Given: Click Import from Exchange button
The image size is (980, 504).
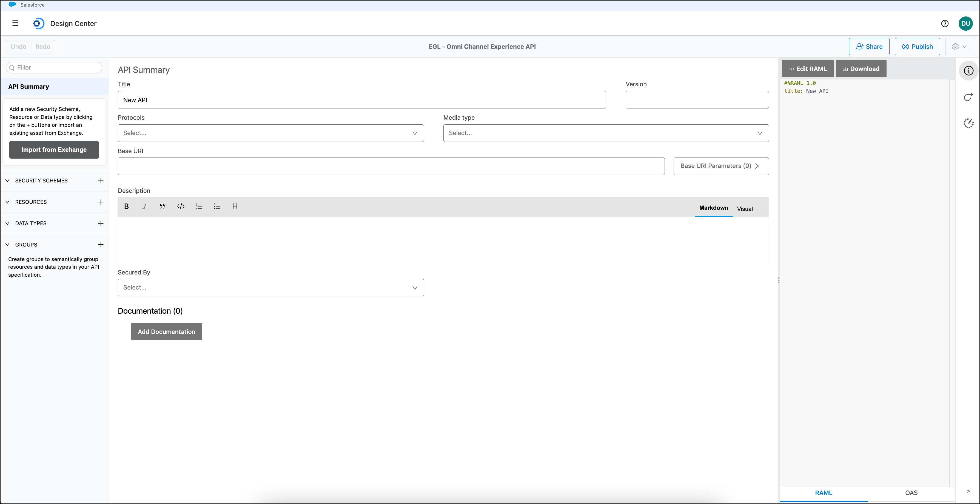Looking at the screenshot, I should [54, 150].
